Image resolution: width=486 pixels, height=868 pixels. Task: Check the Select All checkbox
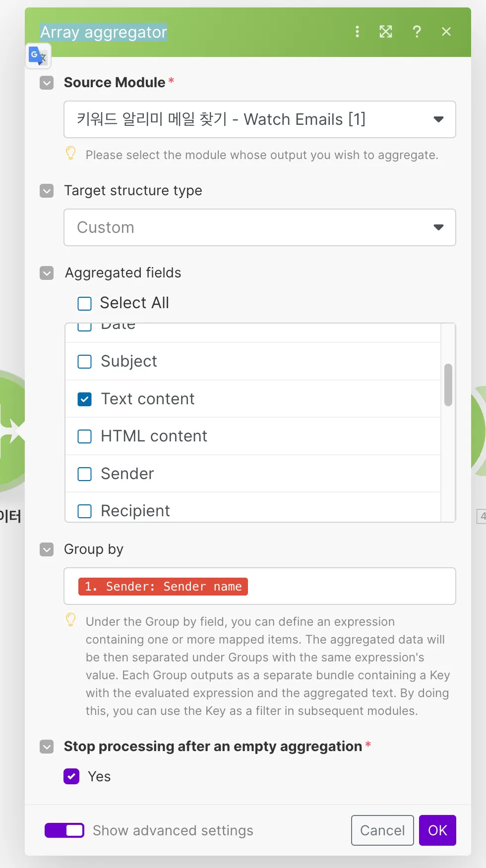(x=85, y=303)
